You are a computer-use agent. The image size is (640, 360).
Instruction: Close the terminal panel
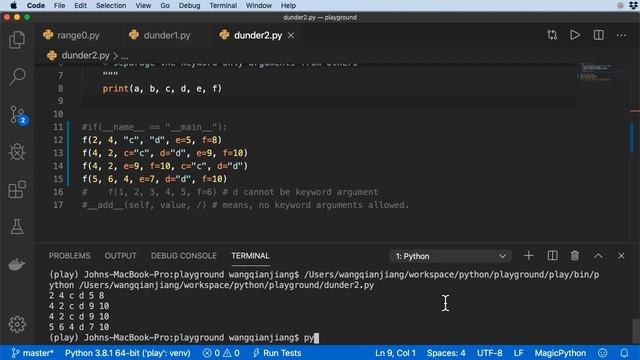pyautogui.click(x=621, y=256)
